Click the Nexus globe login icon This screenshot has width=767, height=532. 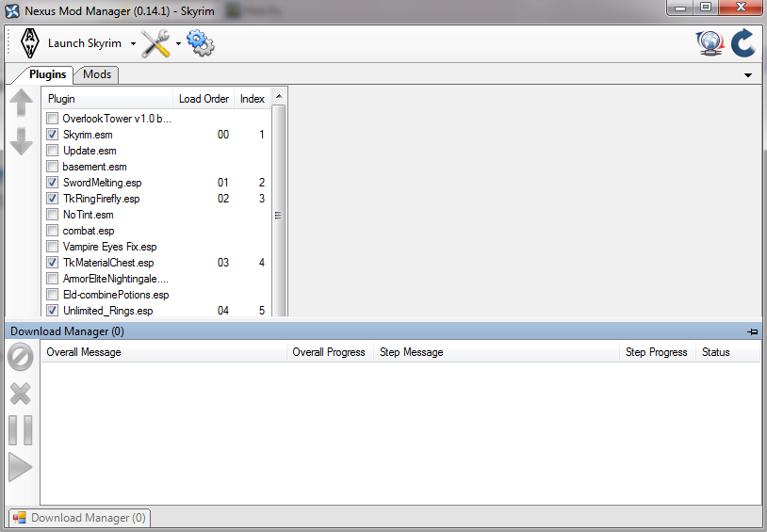pyautogui.click(x=710, y=43)
